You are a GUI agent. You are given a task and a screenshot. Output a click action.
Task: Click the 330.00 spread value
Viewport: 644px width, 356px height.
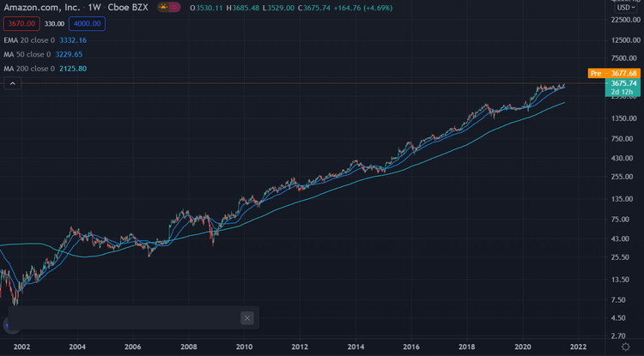(x=54, y=24)
